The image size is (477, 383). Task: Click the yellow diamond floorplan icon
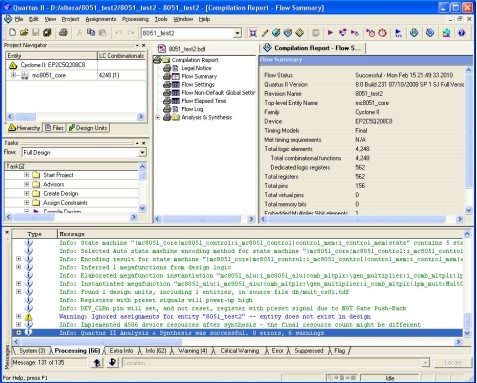click(300, 33)
